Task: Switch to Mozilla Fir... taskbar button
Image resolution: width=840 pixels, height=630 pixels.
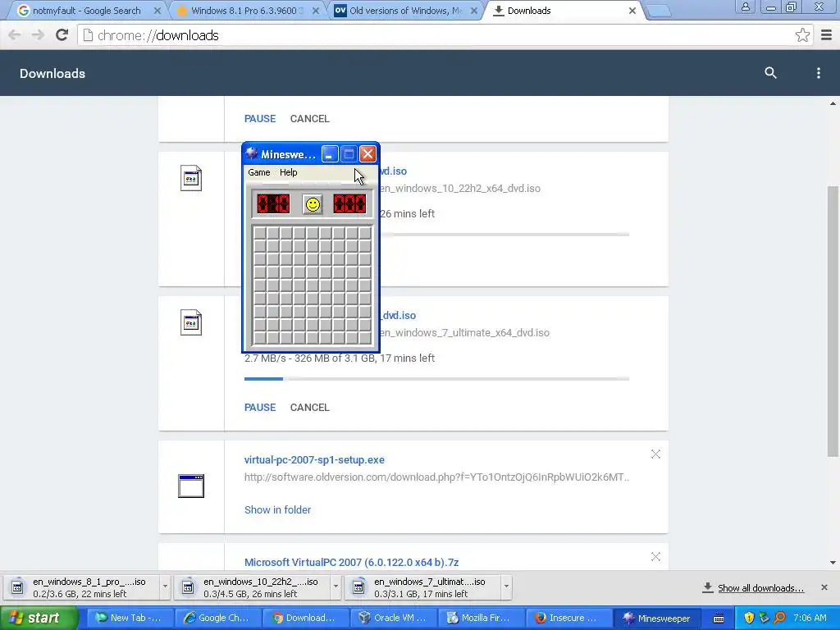Action: (x=481, y=619)
